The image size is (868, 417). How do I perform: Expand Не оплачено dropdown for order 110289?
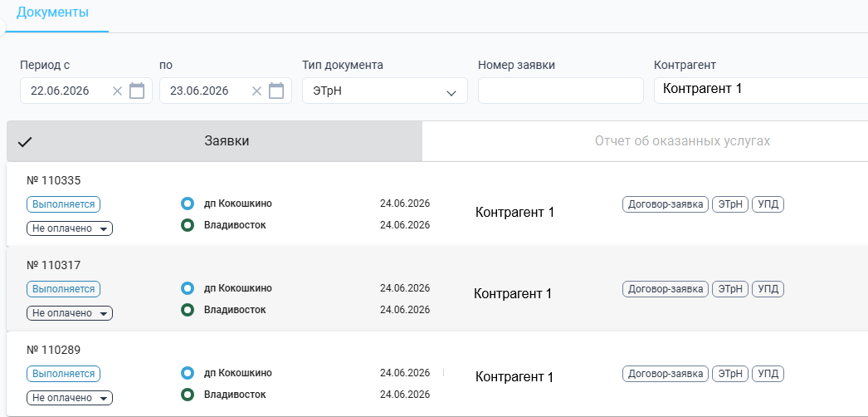click(70, 398)
